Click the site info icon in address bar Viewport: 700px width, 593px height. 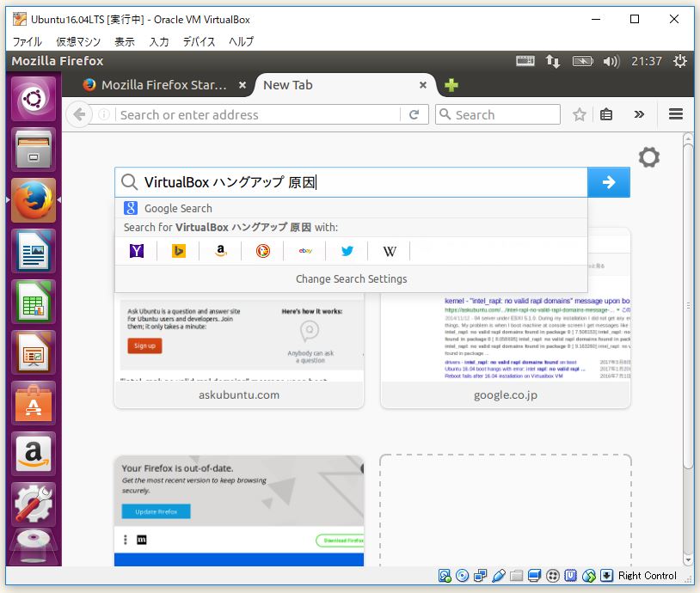coord(103,114)
